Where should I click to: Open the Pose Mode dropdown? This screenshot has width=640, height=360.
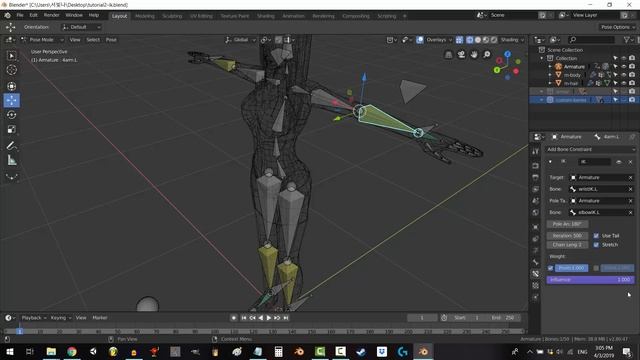[42, 40]
